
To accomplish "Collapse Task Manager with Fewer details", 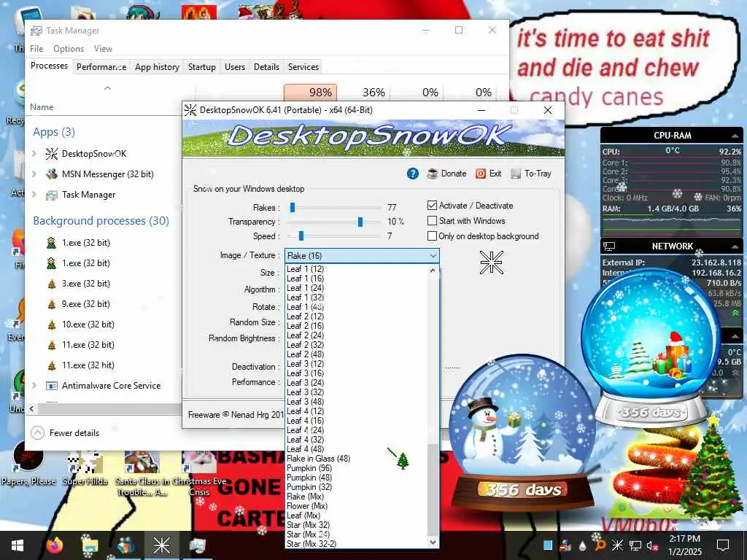I will point(65,433).
